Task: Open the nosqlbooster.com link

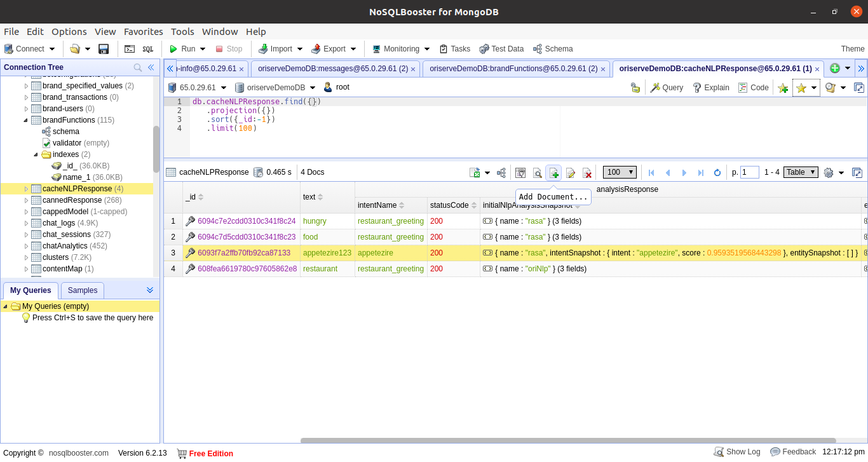Action: coord(79,452)
